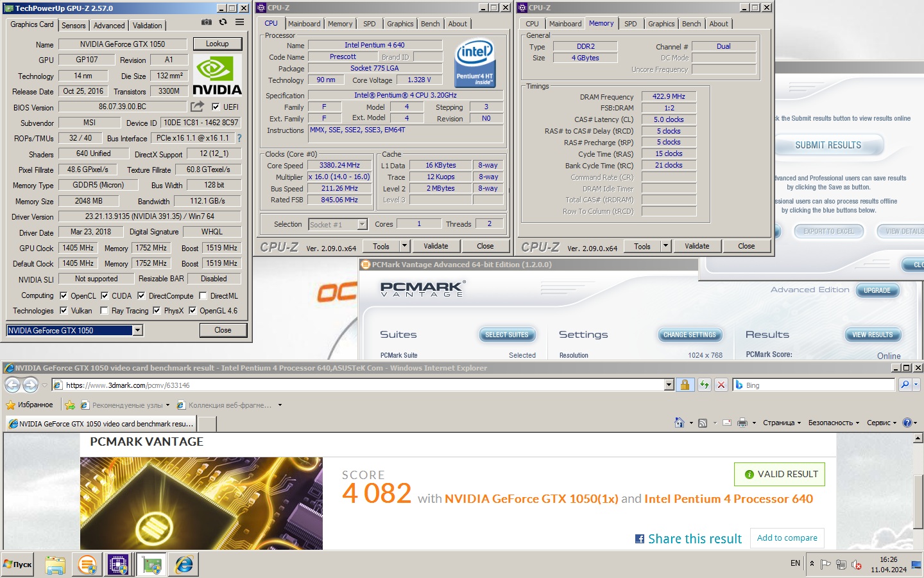The image size is (924, 578).
Task: Click add to favorites bar icon
Action: [70, 405]
